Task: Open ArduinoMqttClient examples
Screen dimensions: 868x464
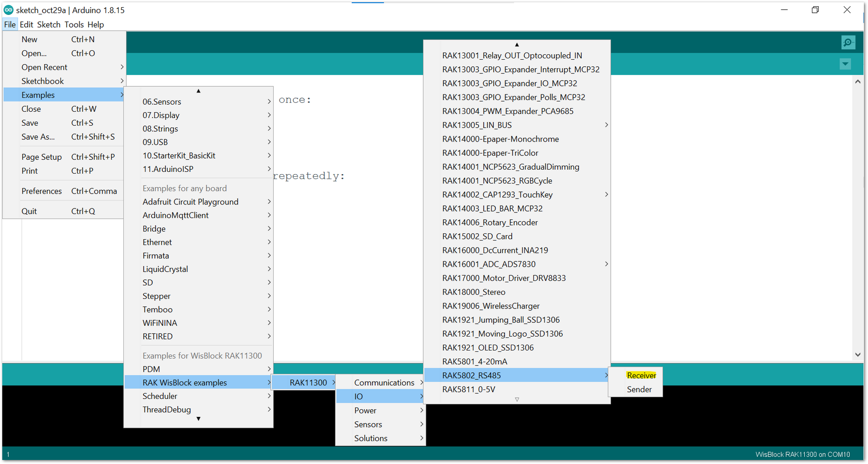Action: point(198,215)
